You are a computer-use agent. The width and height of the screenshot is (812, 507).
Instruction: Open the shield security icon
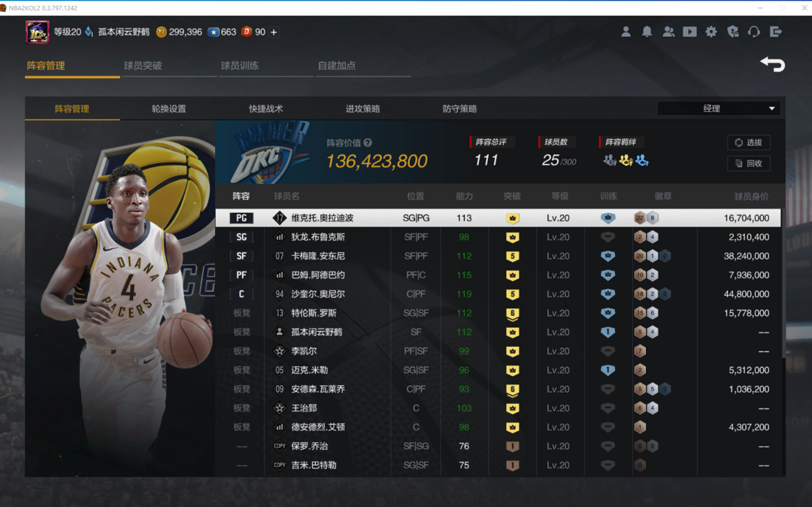click(733, 32)
